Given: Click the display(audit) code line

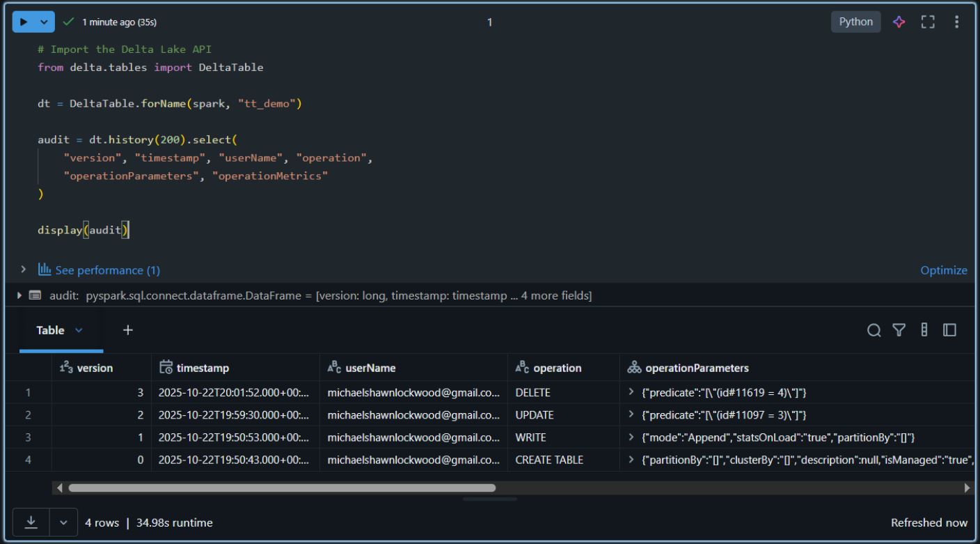Looking at the screenshot, I should (x=84, y=231).
